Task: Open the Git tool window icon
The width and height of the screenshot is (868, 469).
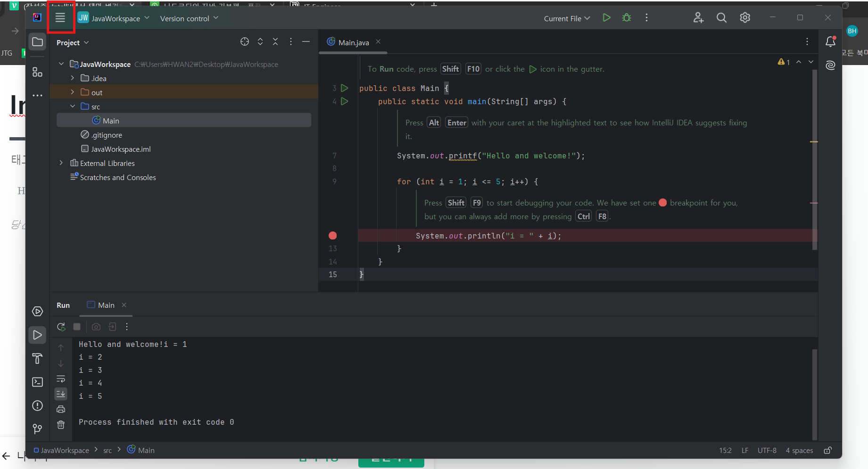Action: point(37,429)
